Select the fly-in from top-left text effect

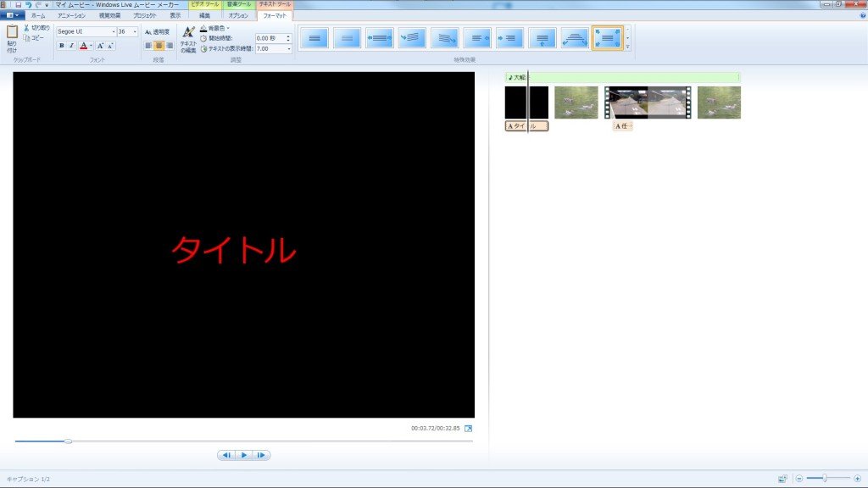coord(412,38)
